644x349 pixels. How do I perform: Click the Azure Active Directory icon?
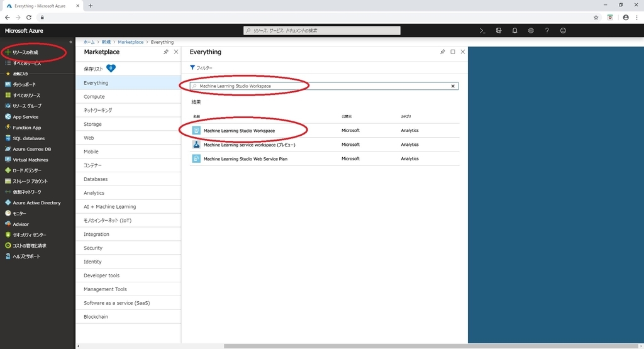coord(8,202)
